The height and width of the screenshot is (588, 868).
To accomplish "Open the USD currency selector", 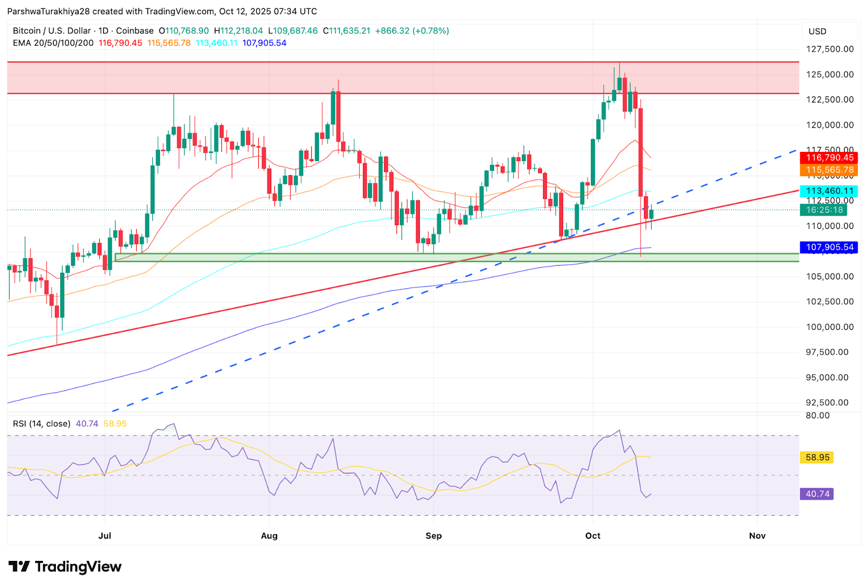I will pos(817,31).
